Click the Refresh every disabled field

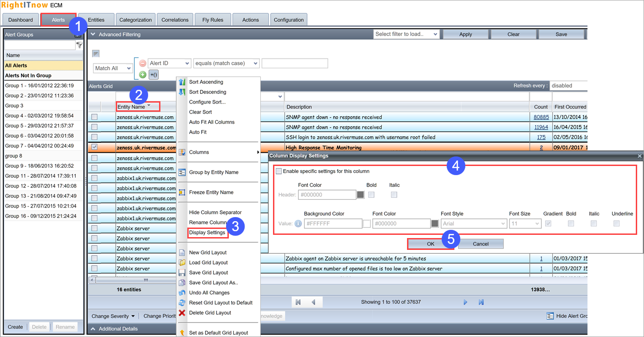568,85
